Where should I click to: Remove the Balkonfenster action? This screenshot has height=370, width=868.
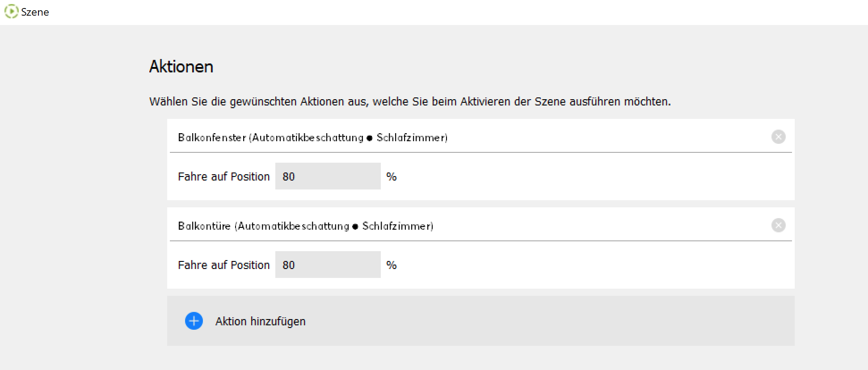click(x=778, y=137)
